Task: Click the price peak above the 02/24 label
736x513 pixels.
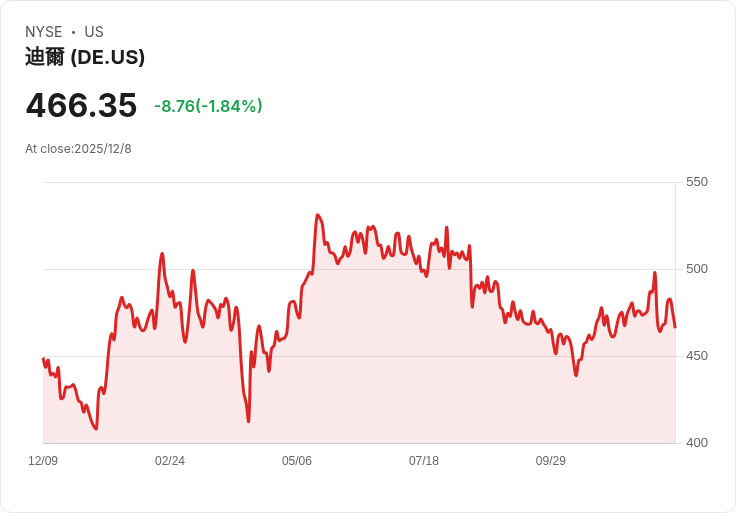Action: [x=162, y=254]
